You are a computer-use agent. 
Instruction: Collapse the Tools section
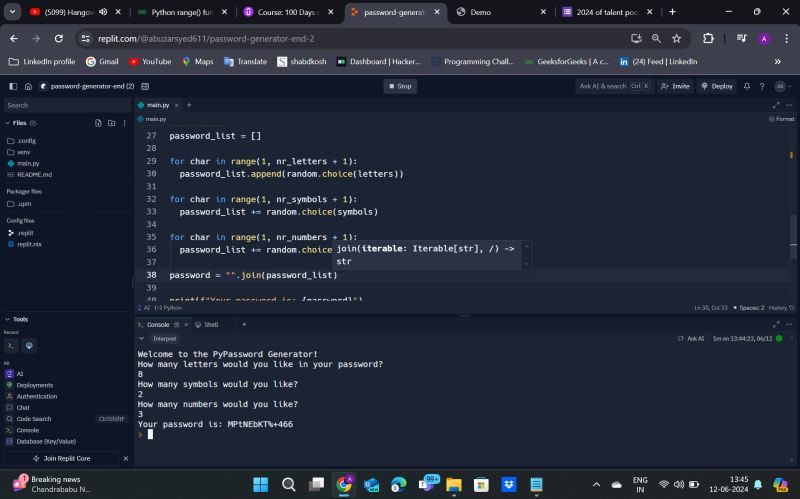pos(8,319)
